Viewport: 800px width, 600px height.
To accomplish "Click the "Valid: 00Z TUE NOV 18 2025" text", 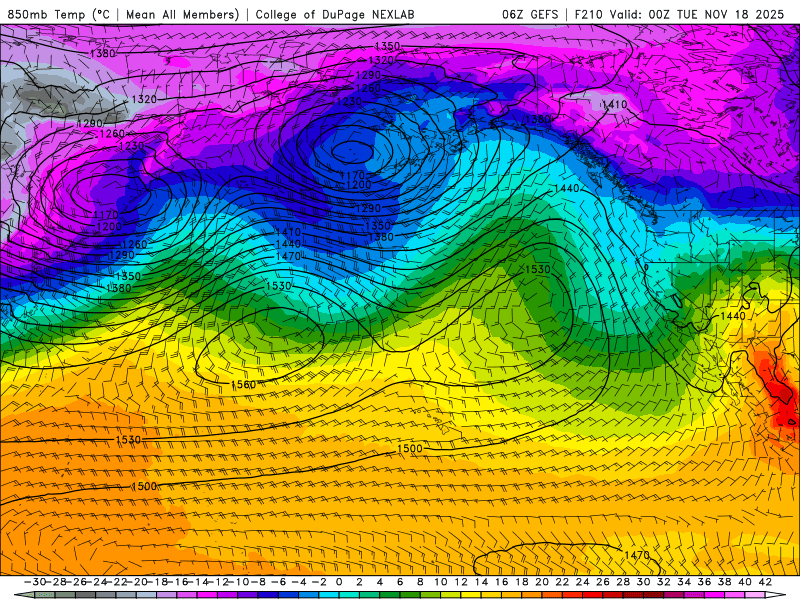I will [x=697, y=14].
